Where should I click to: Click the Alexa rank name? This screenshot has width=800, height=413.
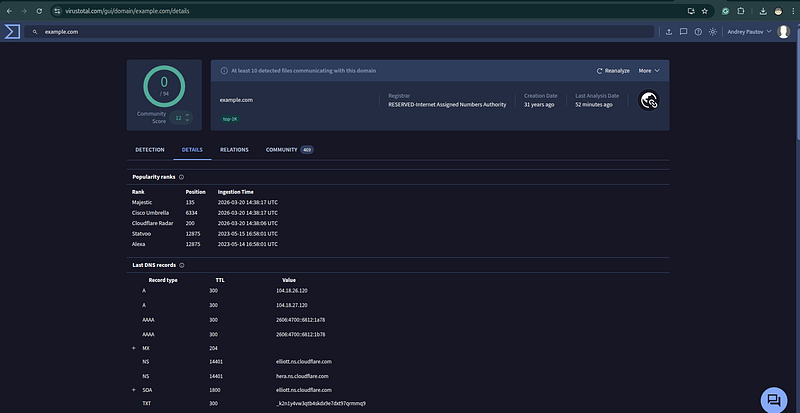[x=138, y=245]
